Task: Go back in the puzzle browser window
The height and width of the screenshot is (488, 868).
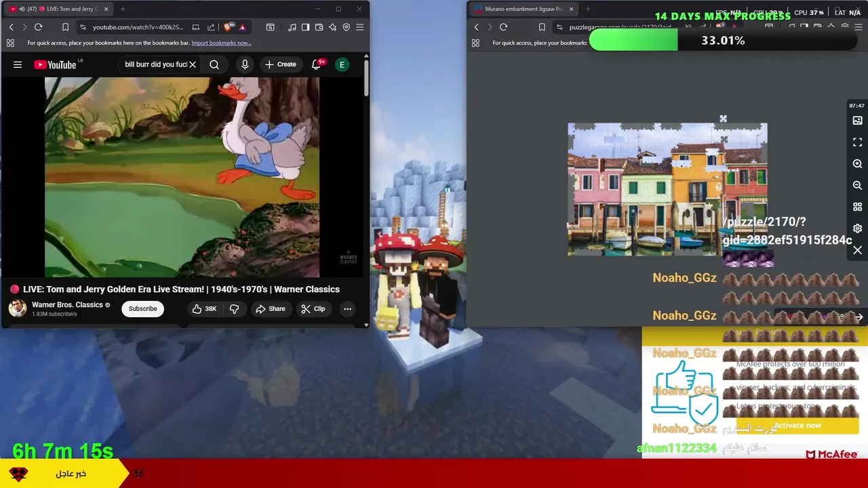Action: point(476,27)
